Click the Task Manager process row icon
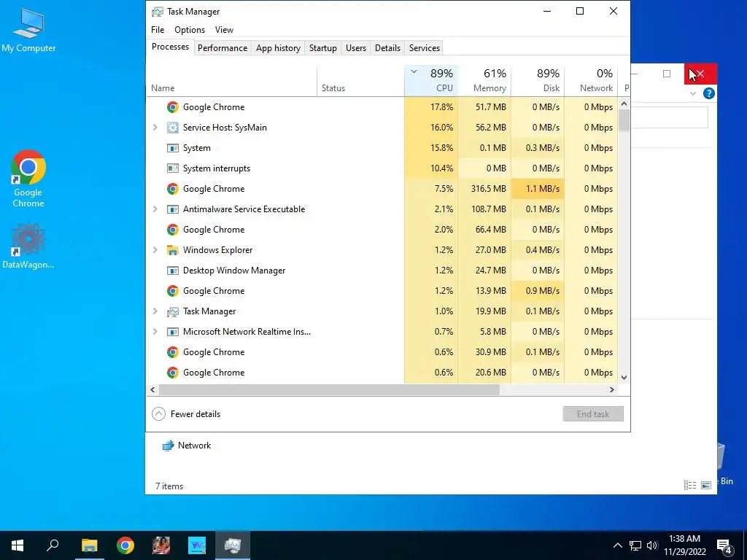The image size is (747, 560). point(172,311)
